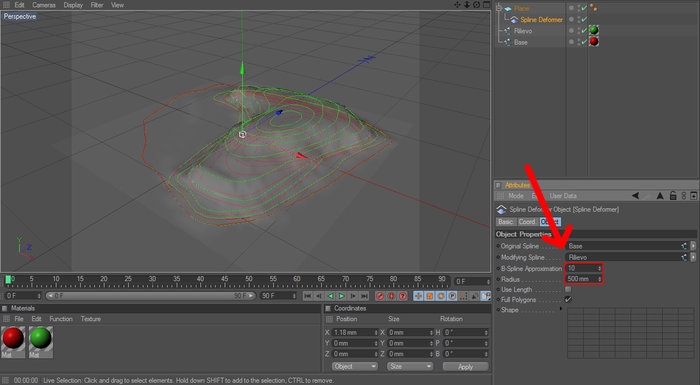Uncheck the Full Polygons checkbox
700x385 pixels.
568,300
